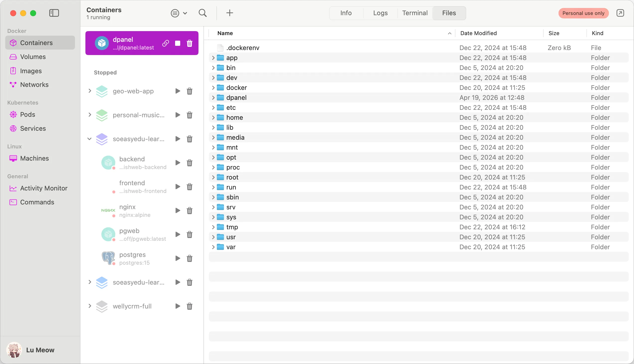Screen dimensions: 634x364
Task: Expand the wellycrm-full group
Action: [x=90, y=306]
